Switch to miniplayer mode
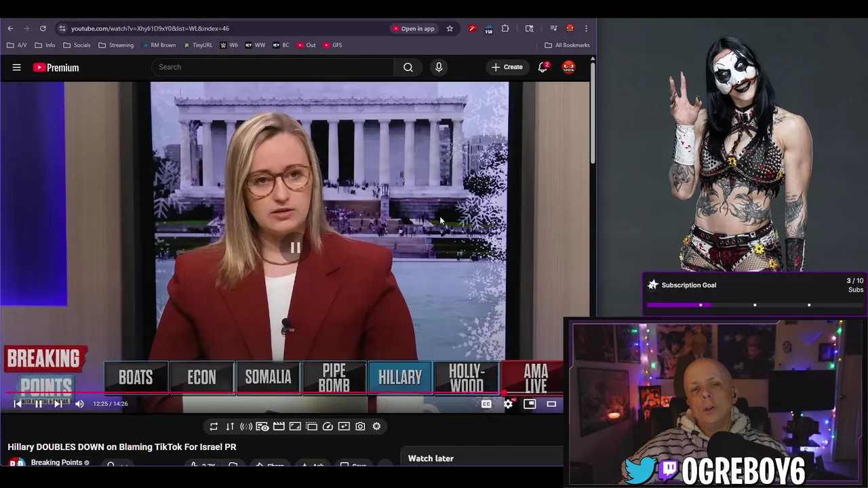 pyautogui.click(x=530, y=404)
